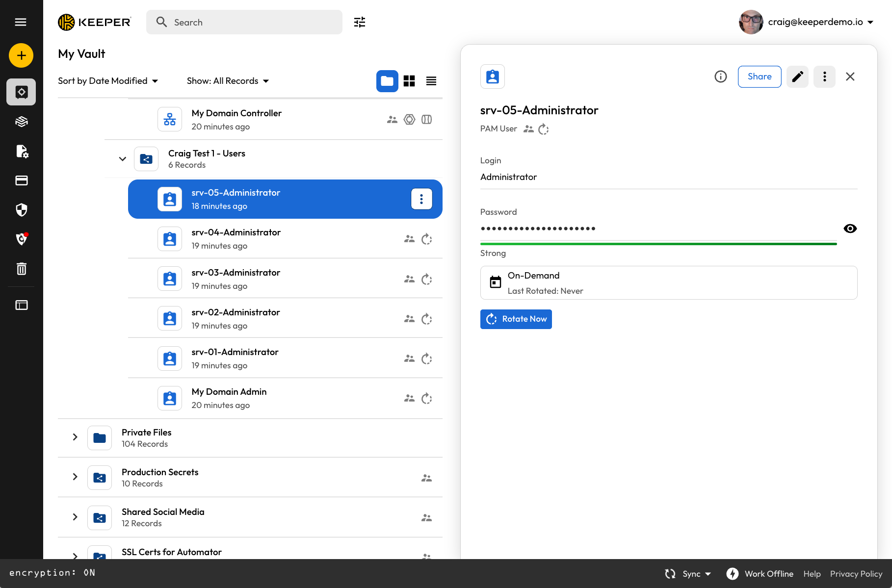Click the yellow create new record button
The height and width of the screenshot is (588, 892).
pos(21,55)
